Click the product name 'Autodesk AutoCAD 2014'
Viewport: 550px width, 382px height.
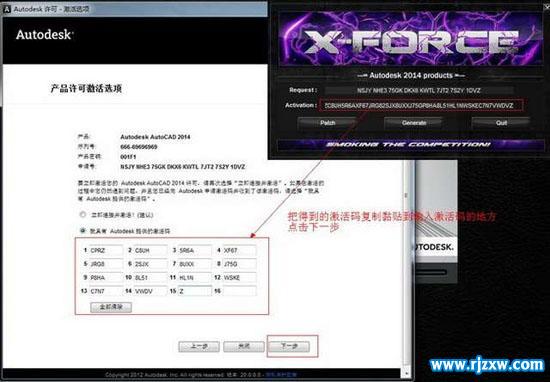pos(155,137)
